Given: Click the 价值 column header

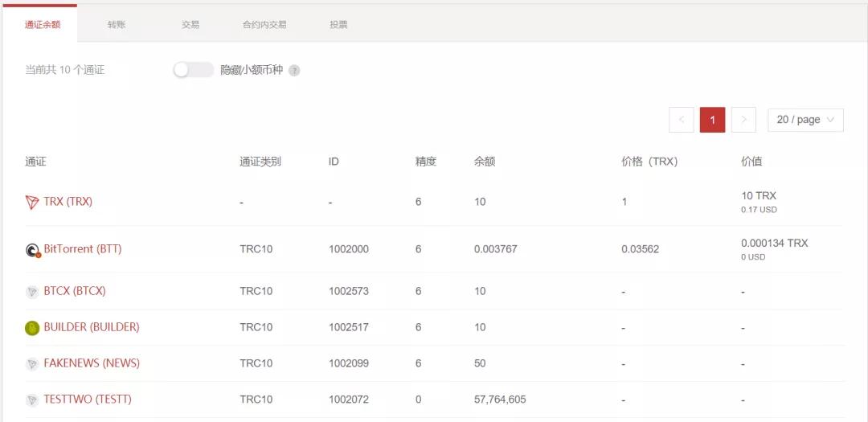Looking at the screenshot, I should coord(751,162).
